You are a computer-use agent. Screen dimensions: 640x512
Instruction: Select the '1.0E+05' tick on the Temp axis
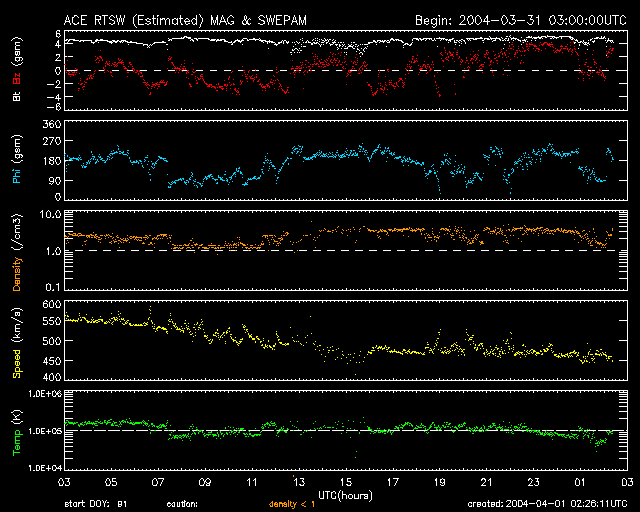click(x=45, y=431)
